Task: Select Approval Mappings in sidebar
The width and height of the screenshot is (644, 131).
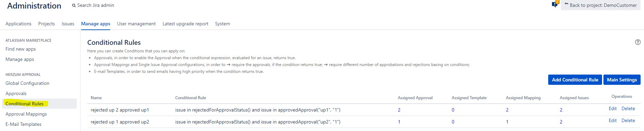Action: pyautogui.click(x=26, y=114)
